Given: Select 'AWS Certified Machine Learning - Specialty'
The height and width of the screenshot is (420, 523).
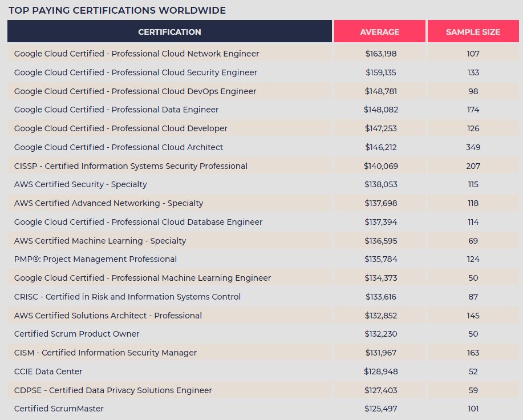Looking at the screenshot, I should coord(100,240).
